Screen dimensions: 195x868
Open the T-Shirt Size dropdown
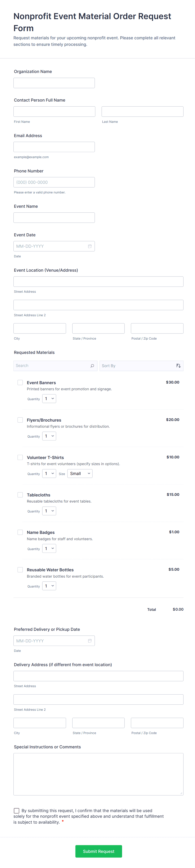point(80,473)
